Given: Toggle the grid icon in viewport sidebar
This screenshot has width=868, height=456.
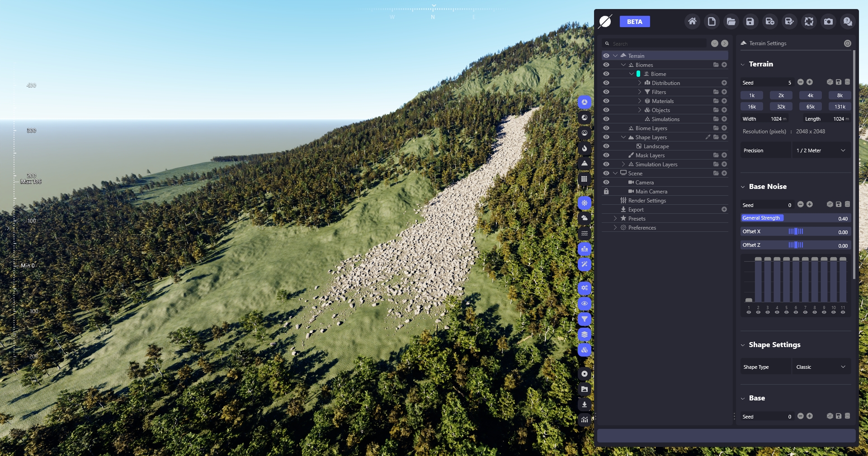Looking at the screenshot, I should [x=585, y=179].
